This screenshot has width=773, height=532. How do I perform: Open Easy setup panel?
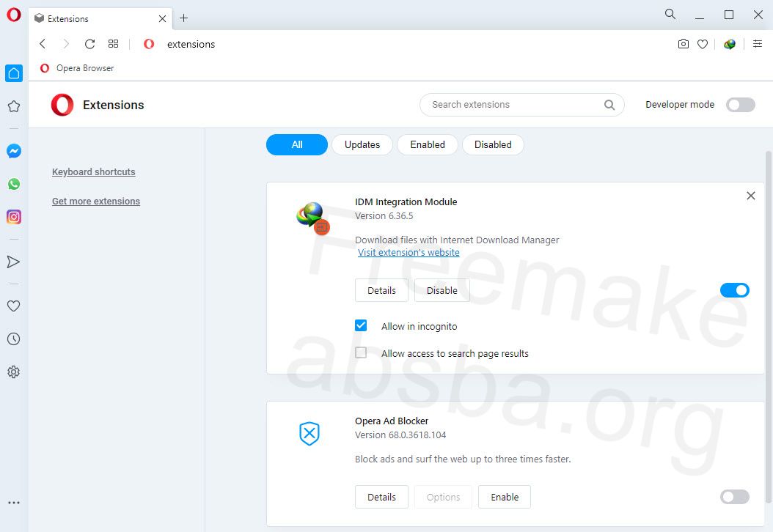coord(758,44)
